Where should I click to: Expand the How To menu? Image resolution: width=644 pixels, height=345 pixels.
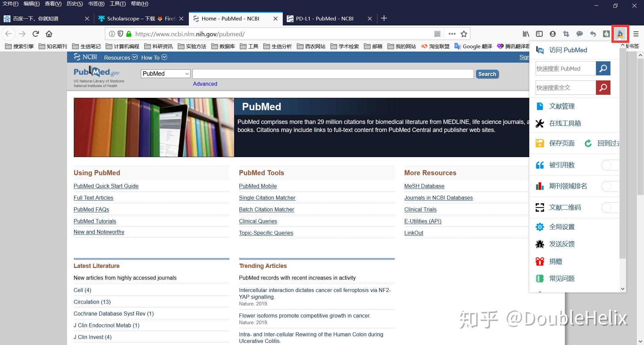pos(154,57)
